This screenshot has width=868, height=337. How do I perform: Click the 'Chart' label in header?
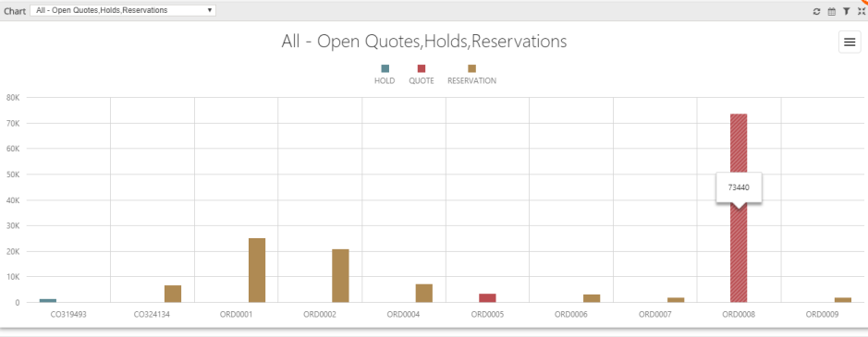pos(15,11)
